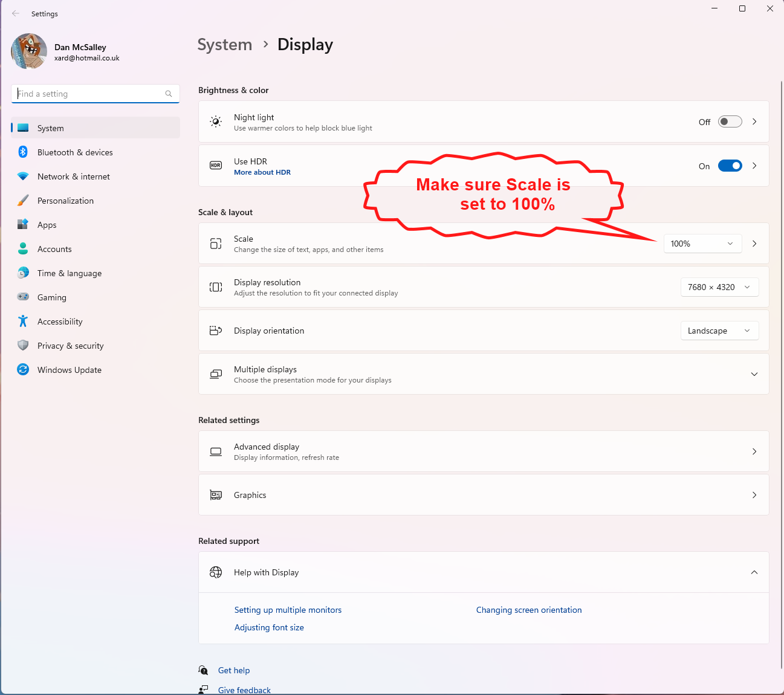Viewport: 784px width, 695px height.
Task: Collapse the Help with Display section
Action: pyautogui.click(x=754, y=572)
